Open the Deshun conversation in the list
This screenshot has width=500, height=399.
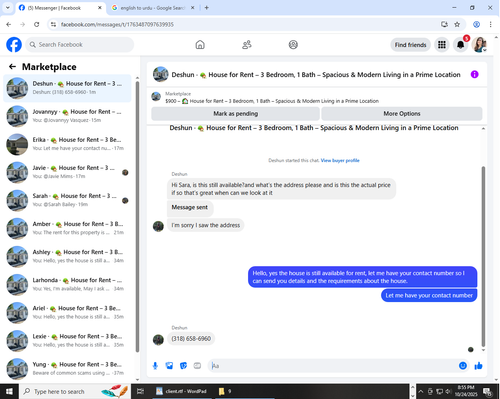pyautogui.click(x=67, y=88)
